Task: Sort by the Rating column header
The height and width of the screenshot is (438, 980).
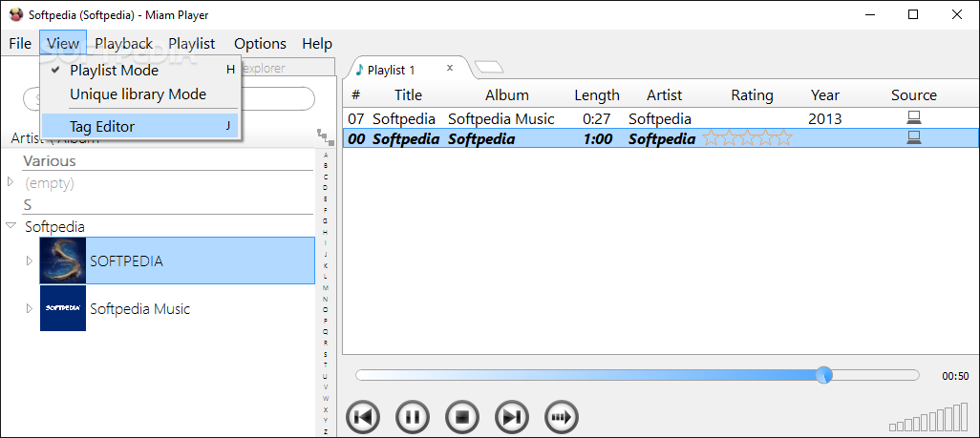Action: pos(752,95)
